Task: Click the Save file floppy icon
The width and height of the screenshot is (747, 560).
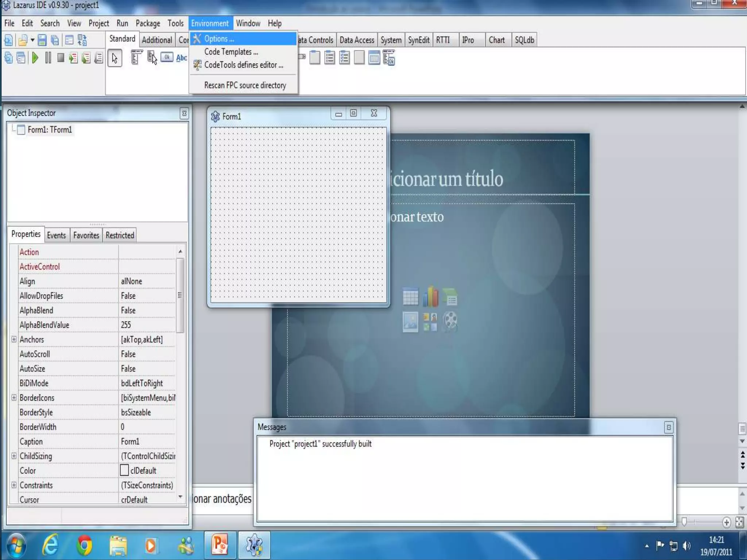Action: pos(42,40)
